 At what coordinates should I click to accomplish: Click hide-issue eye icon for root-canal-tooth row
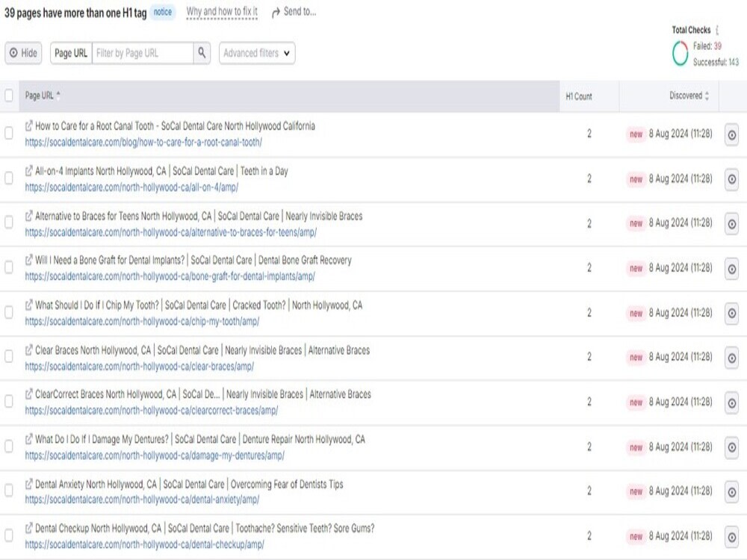pos(732,135)
